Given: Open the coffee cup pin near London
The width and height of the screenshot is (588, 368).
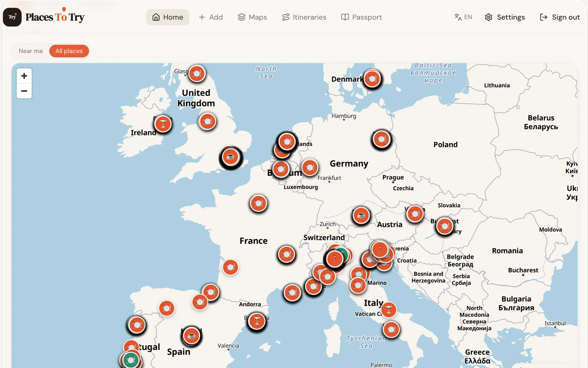Looking at the screenshot, I should tap(231, 157).
